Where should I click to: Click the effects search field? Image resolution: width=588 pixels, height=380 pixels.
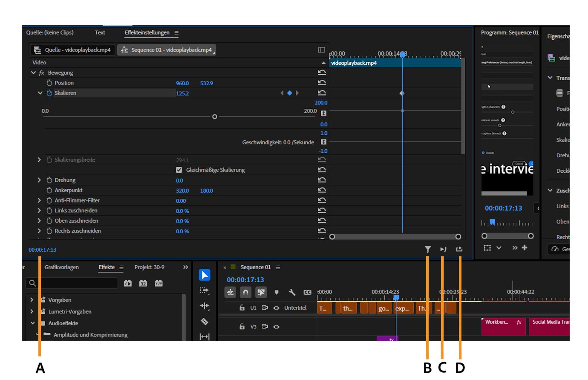72,283
